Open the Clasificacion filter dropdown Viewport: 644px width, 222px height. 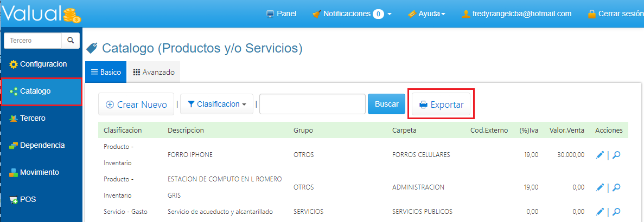(216, 104)
